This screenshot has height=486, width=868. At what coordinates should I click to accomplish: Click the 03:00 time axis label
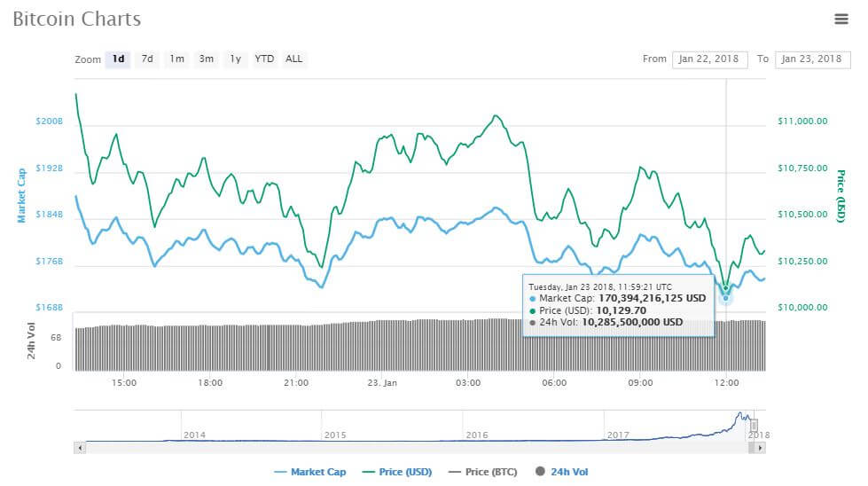(468, 383)
